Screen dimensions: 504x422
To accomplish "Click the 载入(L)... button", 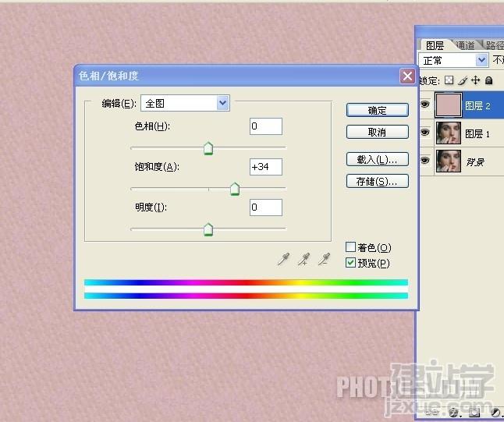I will coord(378,159).
